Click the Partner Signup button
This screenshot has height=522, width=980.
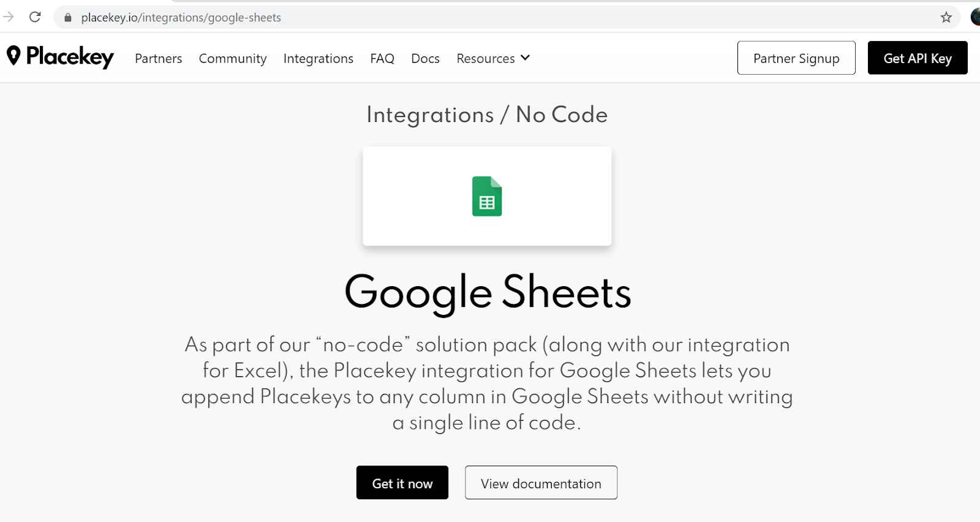coord(796,58)
